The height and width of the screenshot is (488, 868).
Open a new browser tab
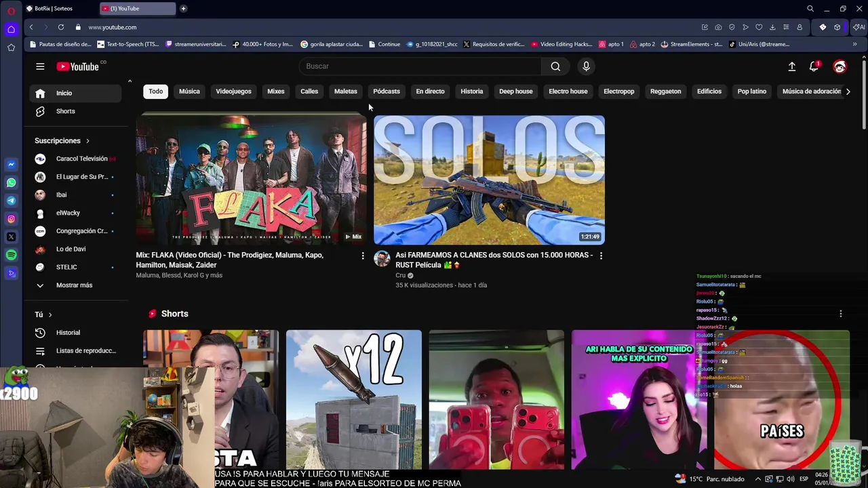coord(183,9)
